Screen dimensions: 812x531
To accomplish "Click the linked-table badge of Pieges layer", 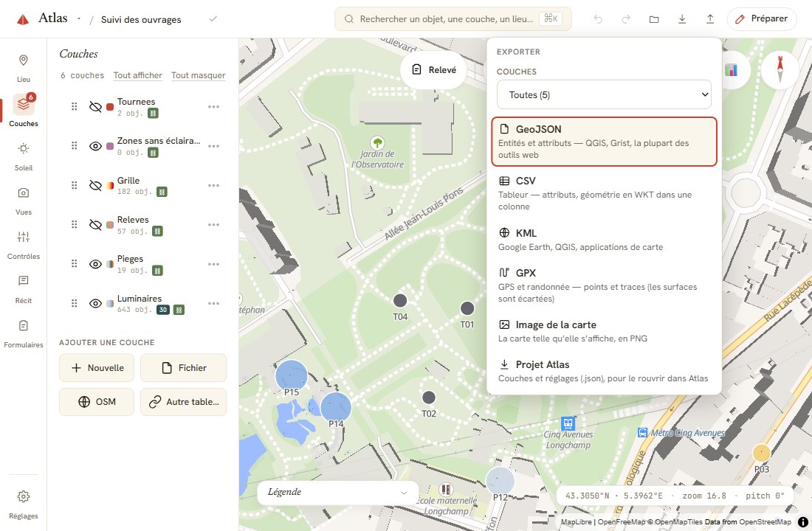I will pyautogui.click(x=157, y=270).
